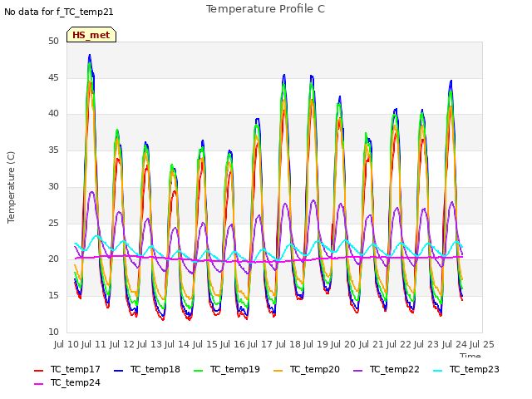Click the magenta TC_temp24 legend swatch

[39, 384]
